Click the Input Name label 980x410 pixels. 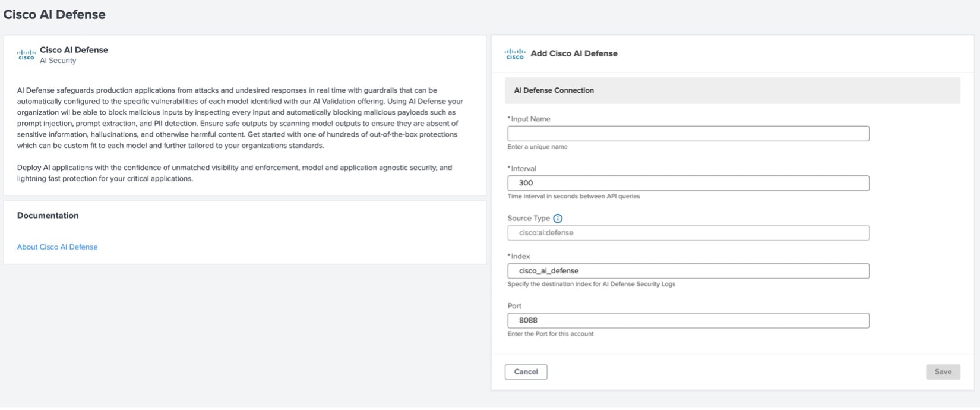tap(530, 119)
